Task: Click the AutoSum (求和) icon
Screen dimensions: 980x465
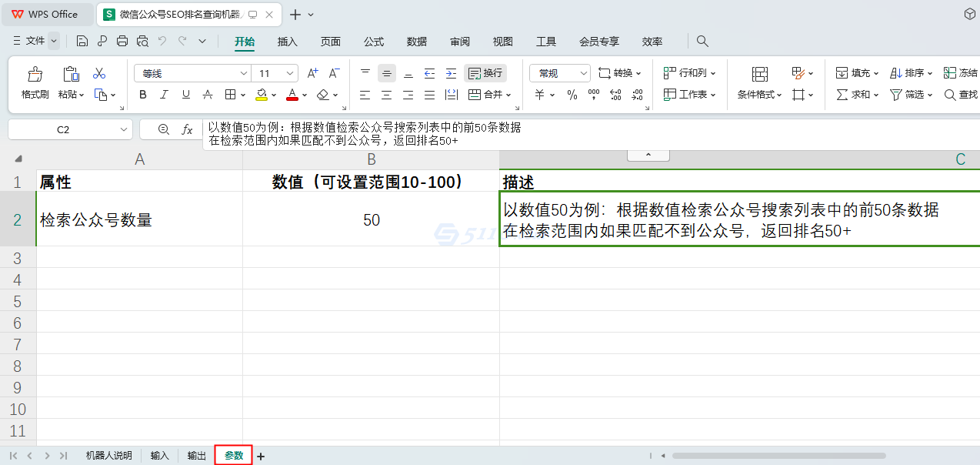Action: (846, 94)
